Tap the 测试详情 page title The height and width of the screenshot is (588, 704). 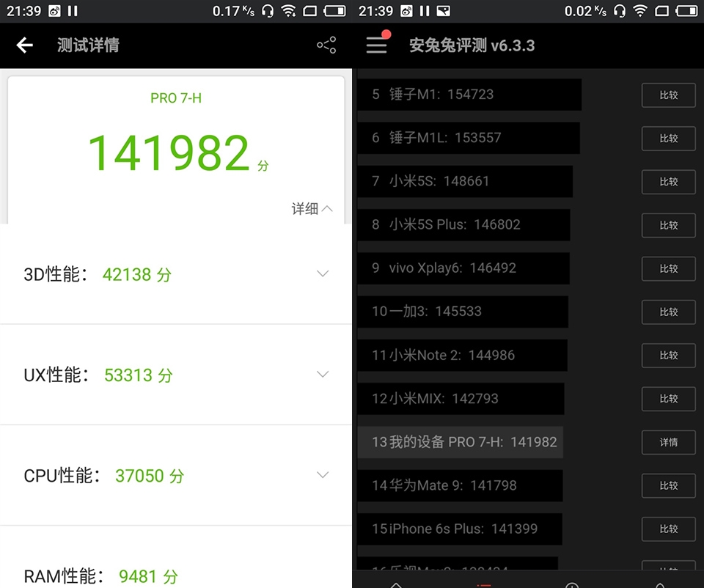click(x=88, y=45)
